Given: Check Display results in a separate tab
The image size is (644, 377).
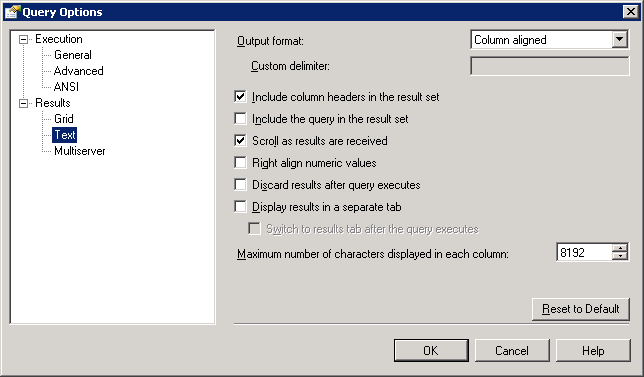Looking at the screenshot, I should tap(240, 207).
